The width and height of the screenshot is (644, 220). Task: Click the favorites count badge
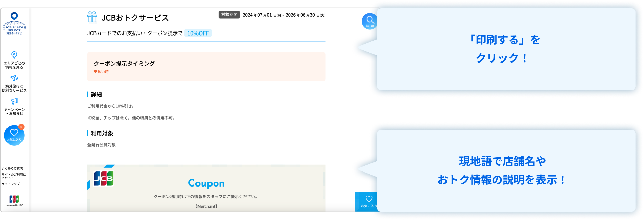tap(21, 127)
